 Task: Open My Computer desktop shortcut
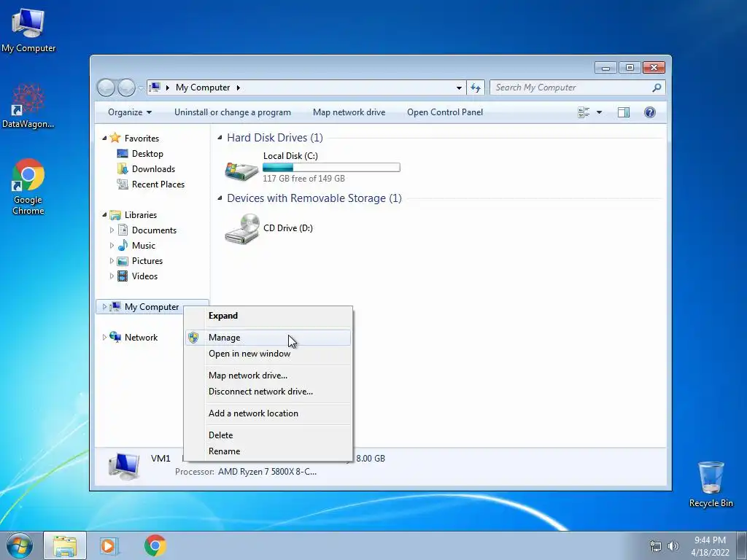pos(28,31)
